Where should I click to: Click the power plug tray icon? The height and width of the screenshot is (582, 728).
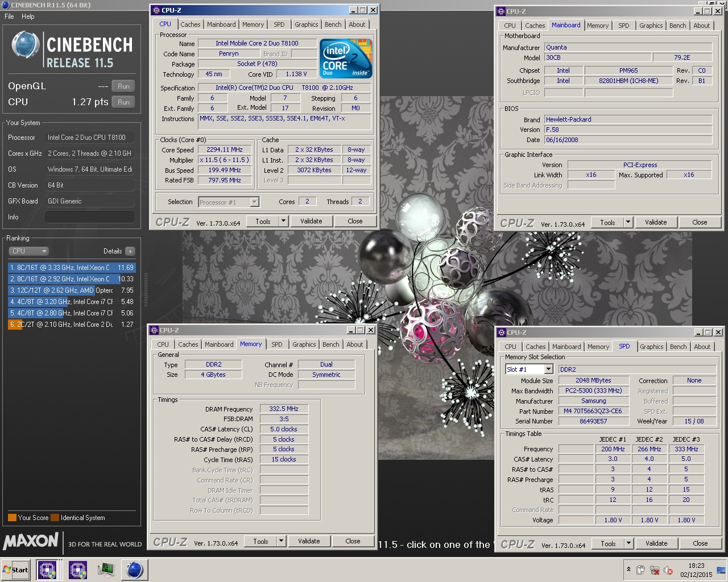coord(640,570)
